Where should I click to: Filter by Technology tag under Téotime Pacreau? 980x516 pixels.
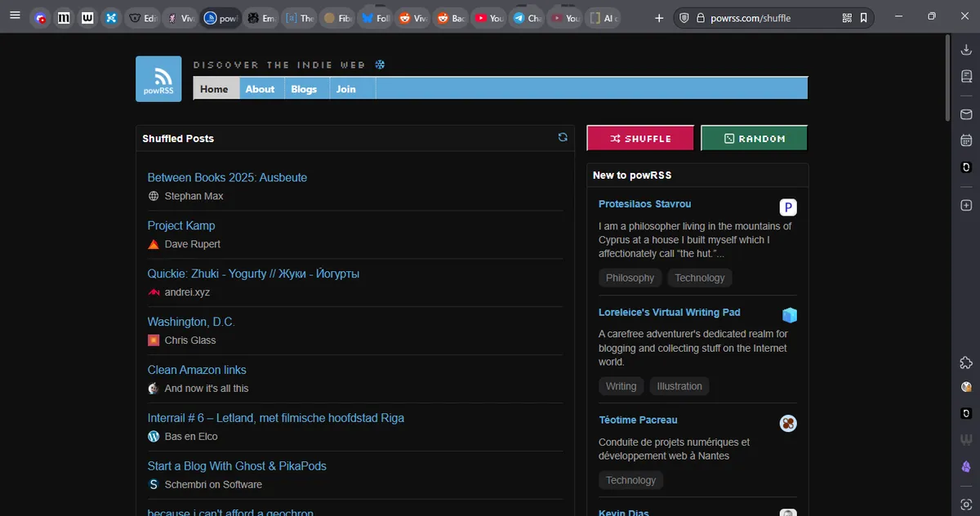630,481
